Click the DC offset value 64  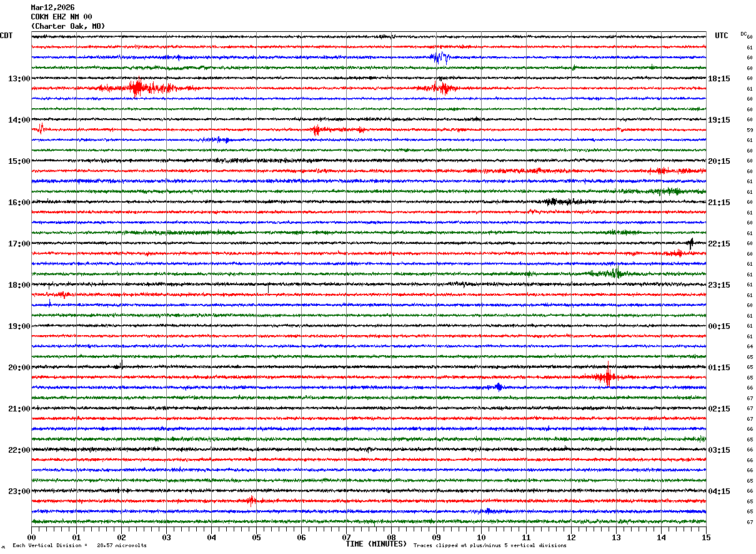pos(750,346)
